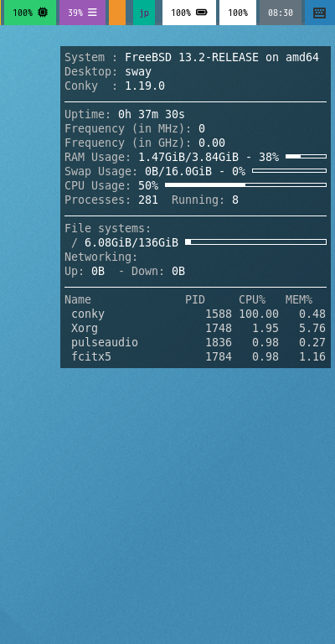The width and height of the screenshot is (335, 644).
Task: Select the pulseaudio process row name
Action: tap(105, 342)
